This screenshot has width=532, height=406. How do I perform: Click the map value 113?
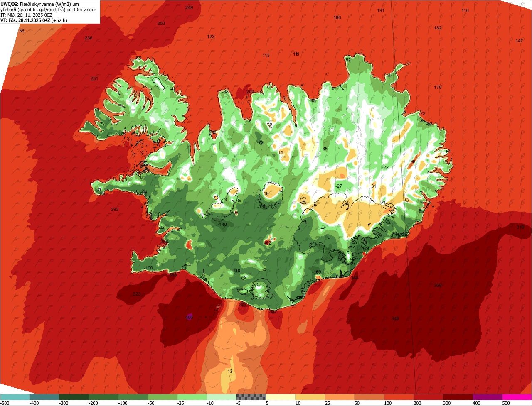point(266,56)
